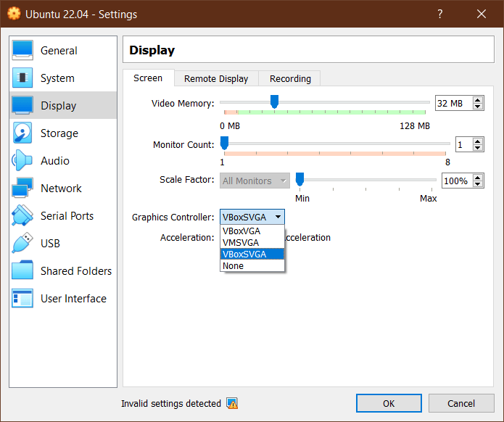The height and width of the screenshot is (422, 504).
Task: Click the 'Video Memory:' label
Action: 183,103
